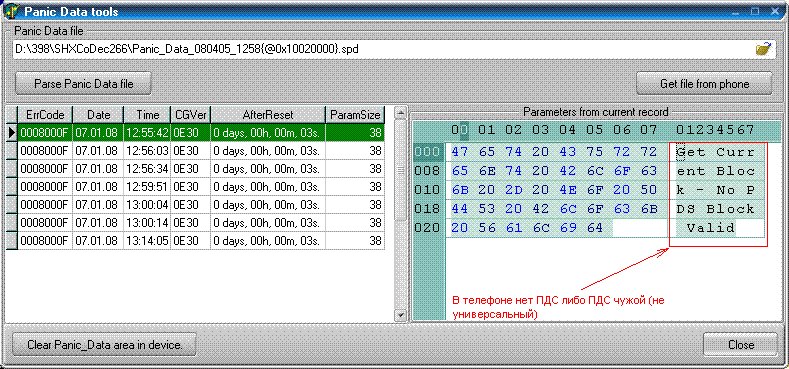The width and height of the screenshot is (789, 369).
Task: Click the ParamSize column header
Action: (355, 115)
